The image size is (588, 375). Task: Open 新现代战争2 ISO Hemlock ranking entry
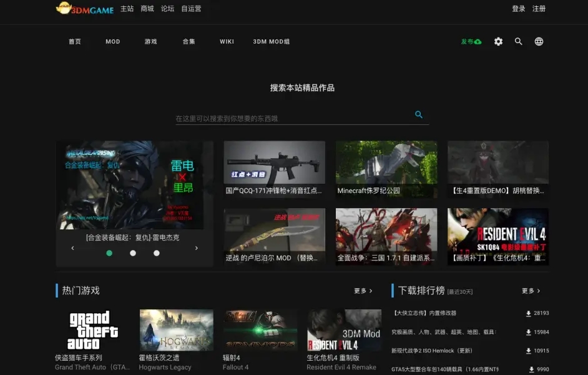point(432,351)
